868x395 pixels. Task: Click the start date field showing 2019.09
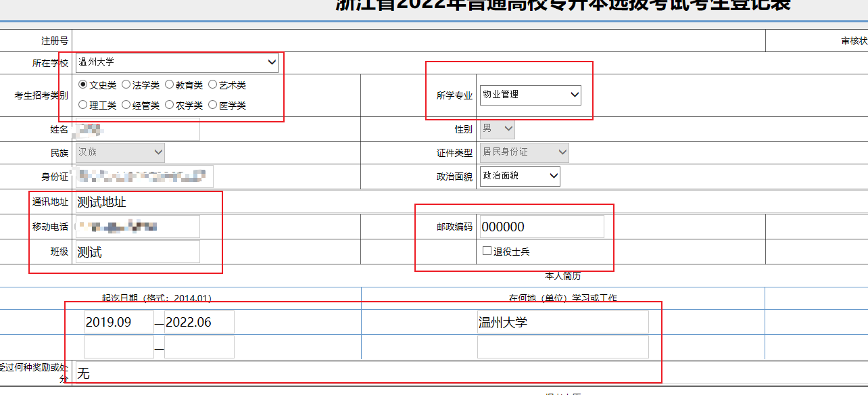(x=118, y=322)
